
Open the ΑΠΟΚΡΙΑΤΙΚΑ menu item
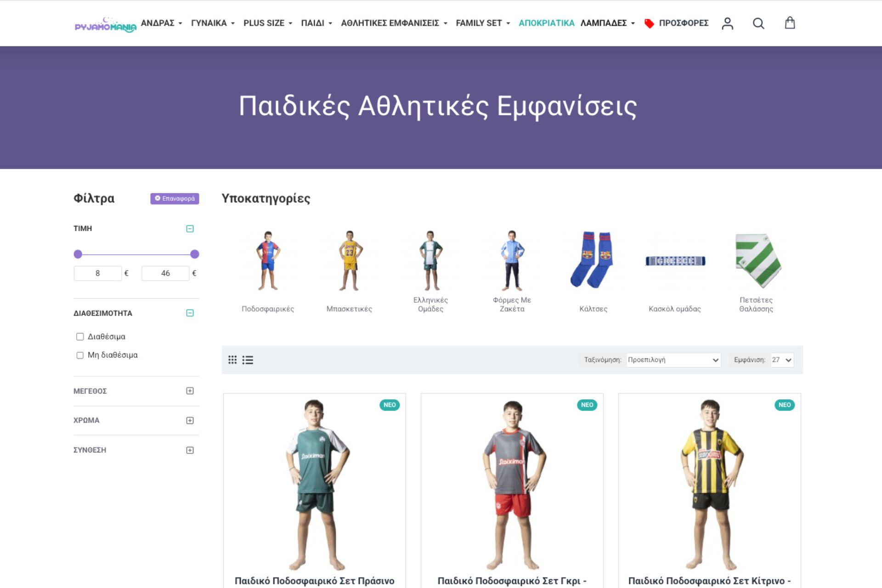coord(546,23)
